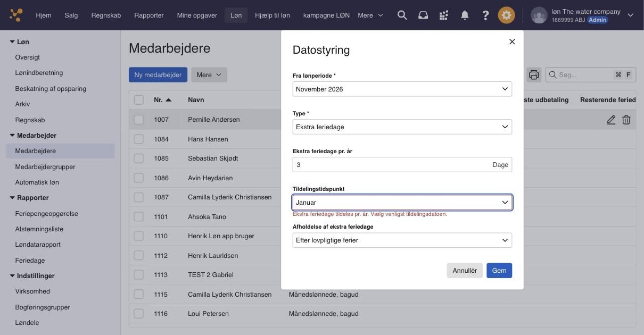Open the apps grid icon

point(444,15)
